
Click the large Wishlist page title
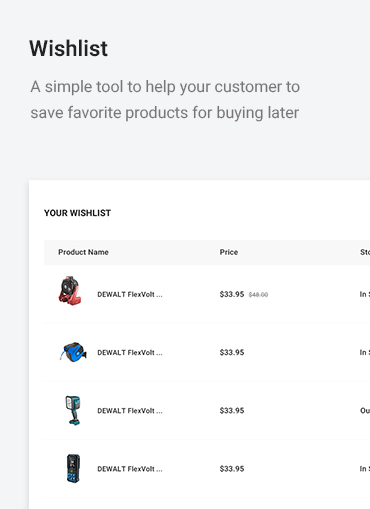point(68,49)
